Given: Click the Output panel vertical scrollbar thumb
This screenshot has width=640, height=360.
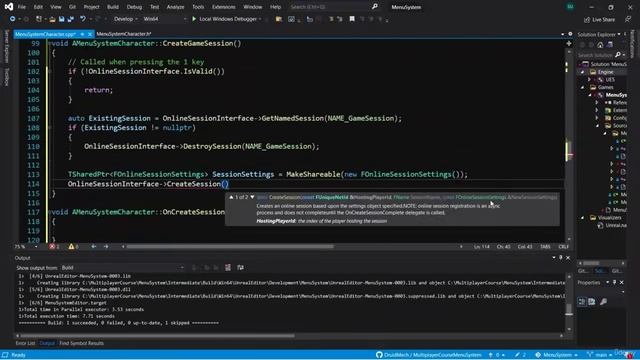Looking at the screenshot, I should coord(569,309).
